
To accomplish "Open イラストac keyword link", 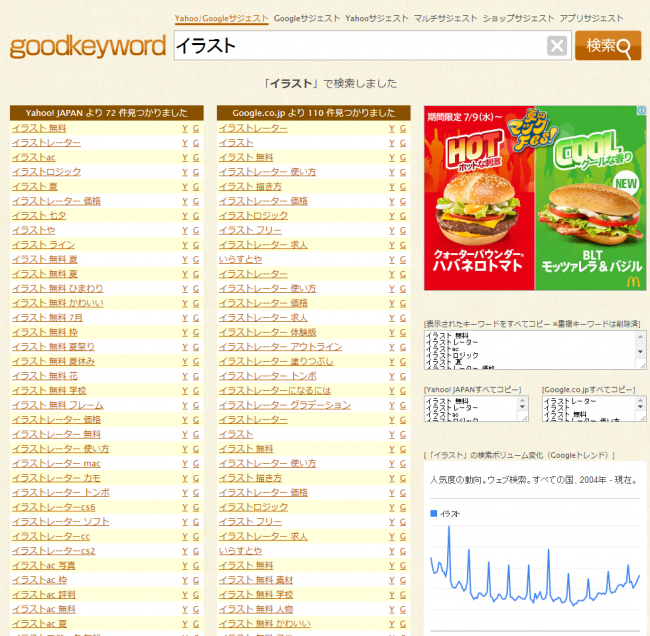I will pos(34,158).
